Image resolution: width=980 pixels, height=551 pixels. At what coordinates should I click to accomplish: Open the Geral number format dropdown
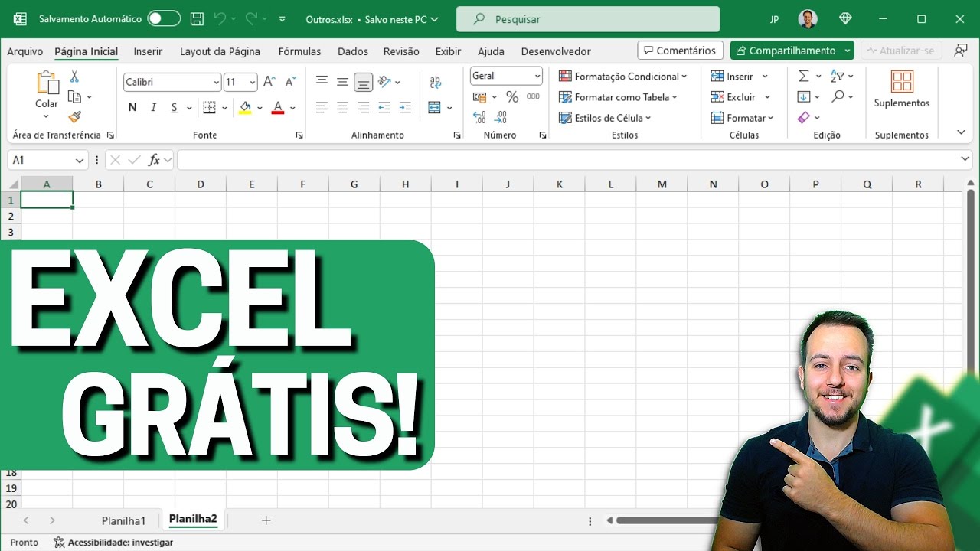(537, 76)
